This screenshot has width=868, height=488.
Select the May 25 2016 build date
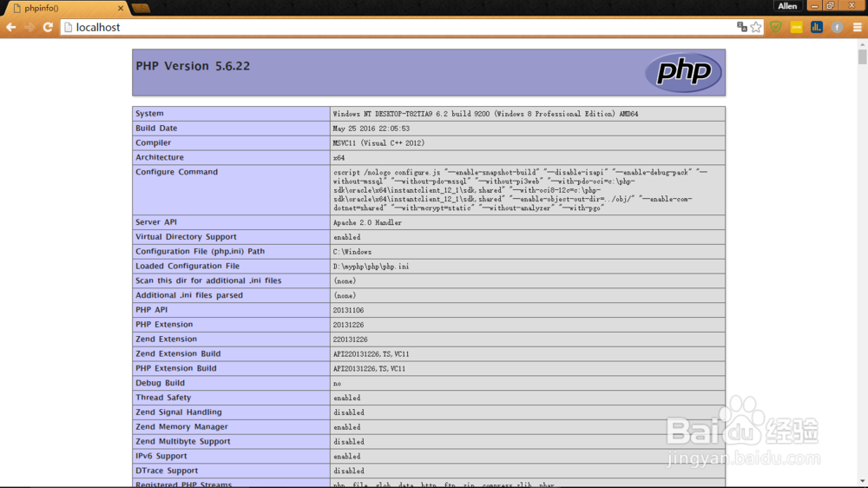pyautogui.click(x=371, y=129)
